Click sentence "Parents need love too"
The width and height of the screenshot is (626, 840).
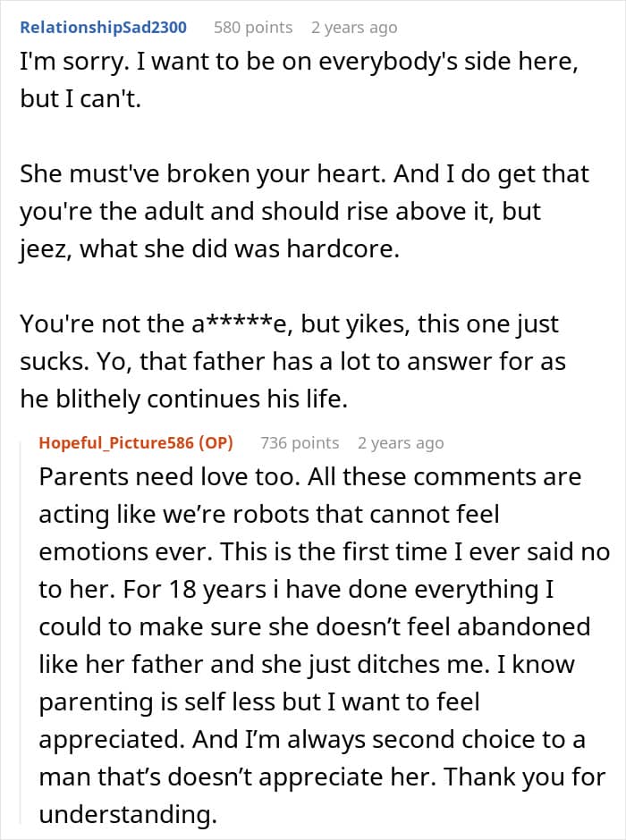(169, 477)
